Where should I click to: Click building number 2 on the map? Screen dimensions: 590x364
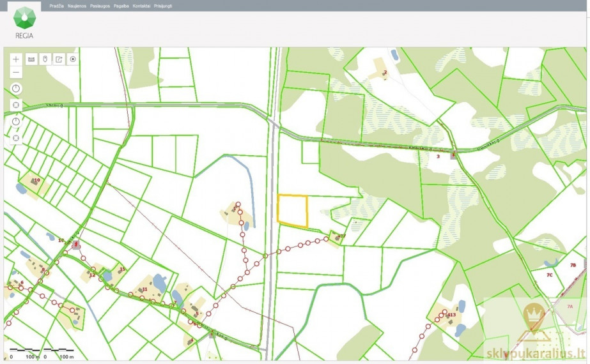[x=385, y=73]
